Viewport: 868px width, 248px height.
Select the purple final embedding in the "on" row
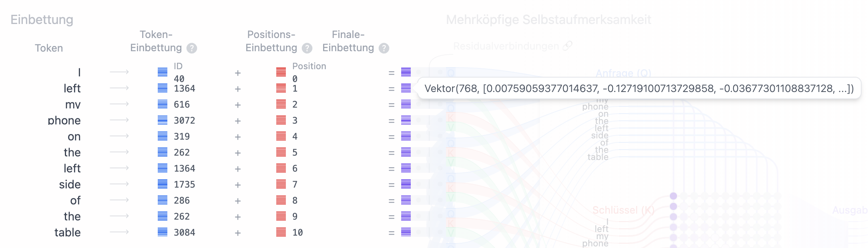click(406, 136)
